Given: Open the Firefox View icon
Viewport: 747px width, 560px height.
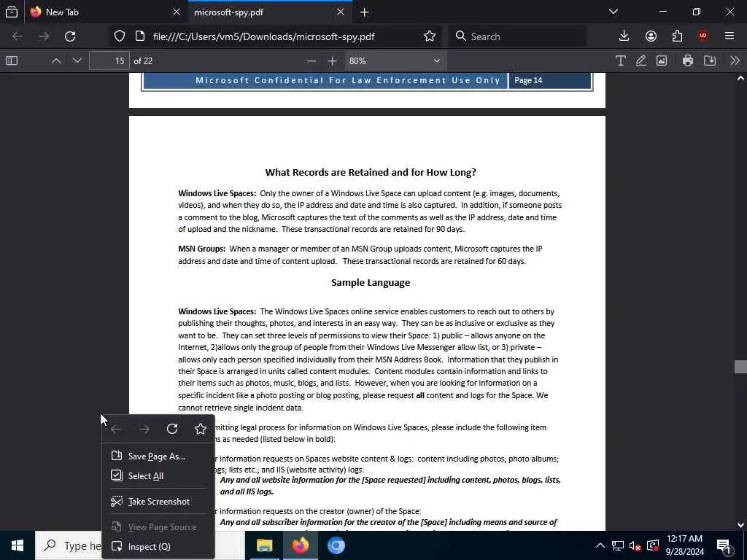Looking at the screenshot, I should (x=12, y=12).
